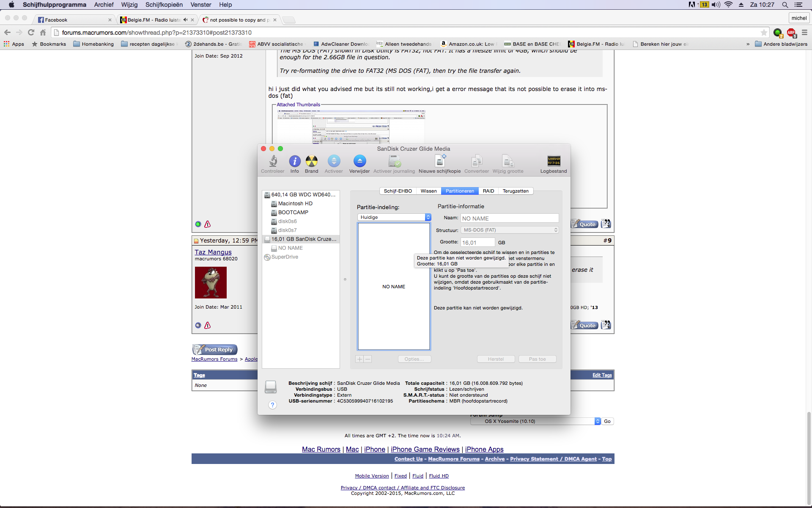This screenshot has height=508, width=812.
Task: Open the iPhone Game Reviews link
Action: [425, 449]
